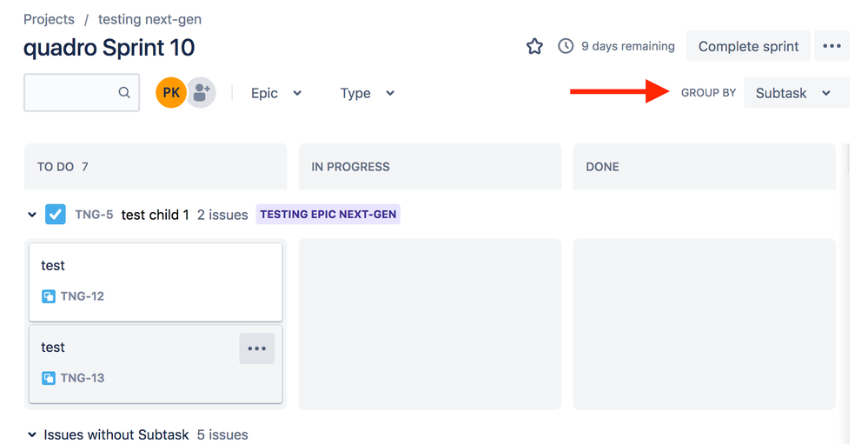Screen dimensions: 868x444
Task: Click the GROUP BY label
Action: point(709,93)
